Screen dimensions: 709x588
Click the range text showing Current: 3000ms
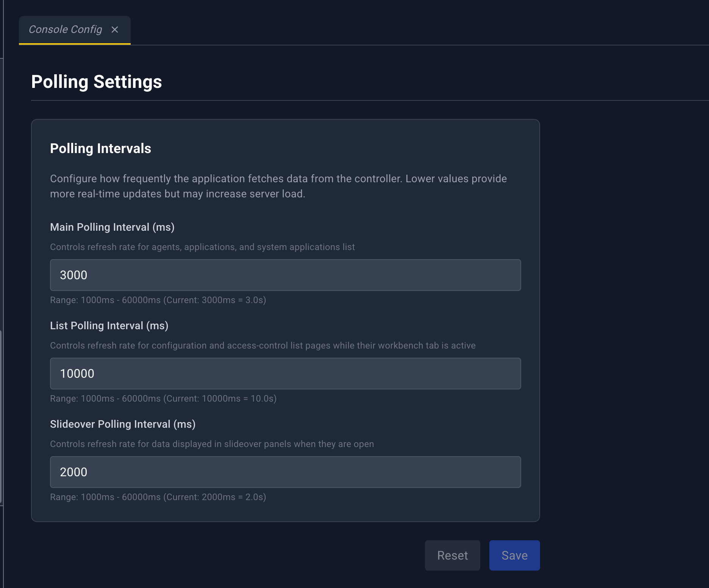(158, 300)
